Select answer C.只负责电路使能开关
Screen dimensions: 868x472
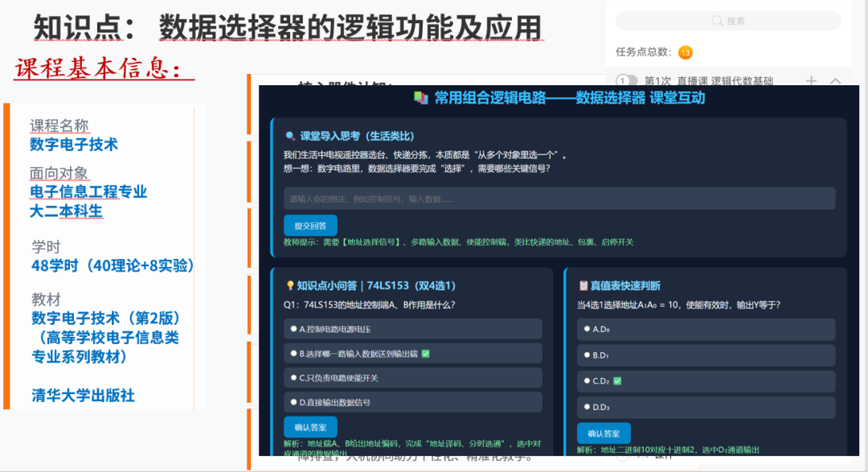[x=413, y=378]
